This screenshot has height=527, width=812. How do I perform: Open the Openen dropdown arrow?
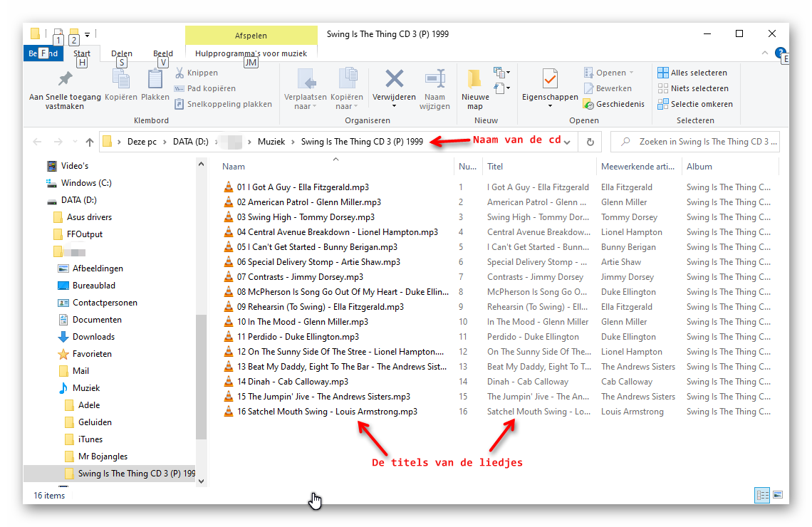[631, 73]
